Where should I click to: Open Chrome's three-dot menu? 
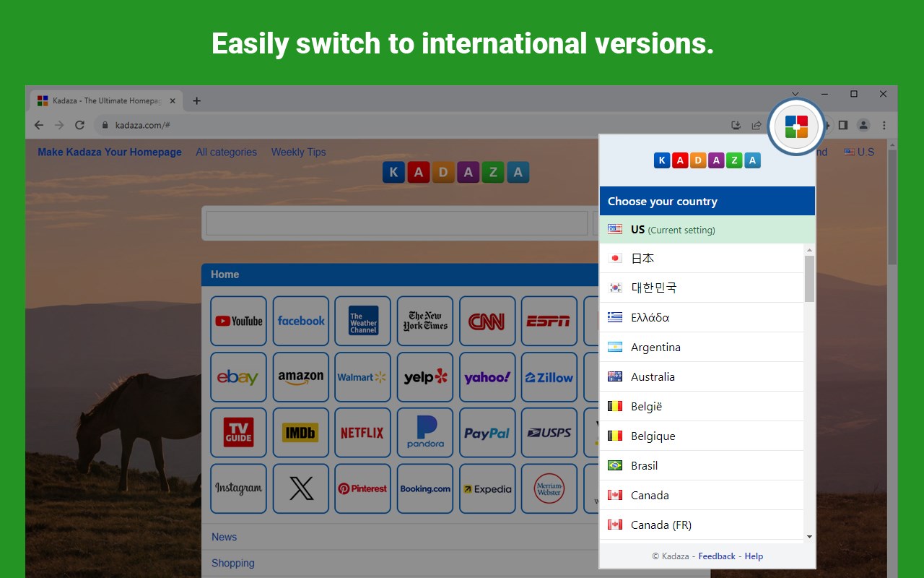(884, 125)
